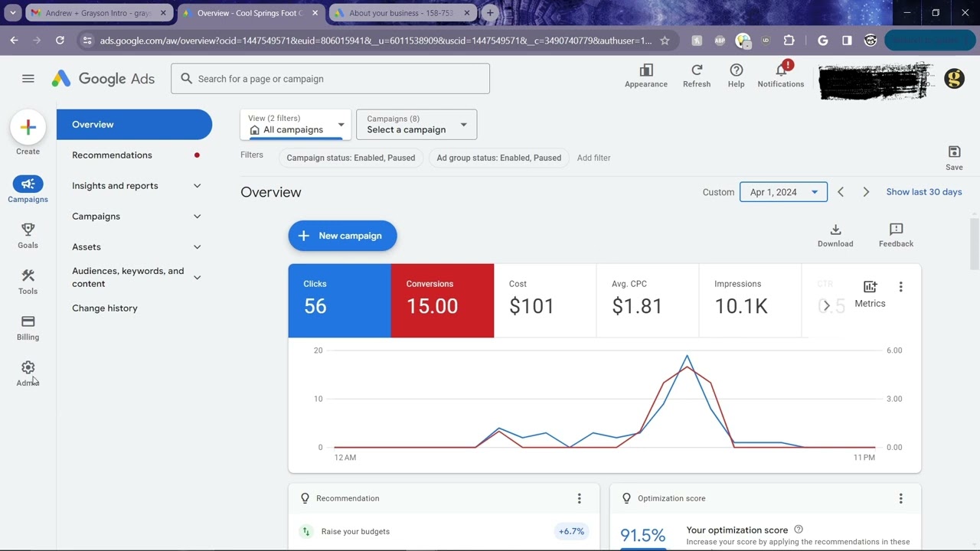
Task: Open browser tab search dropdown
Action: (x=12, y=13)
